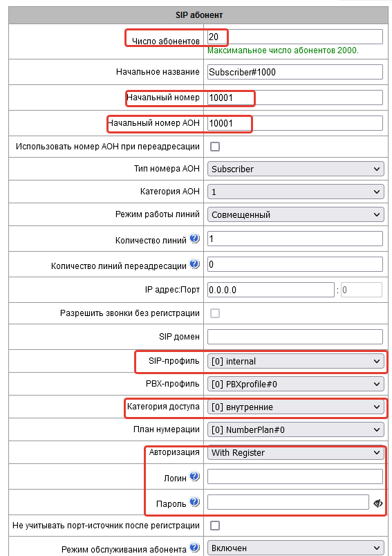Expand the Авторизация With Register dropdown
Viewport: 392px width, 556px height.
click(x=295, y=452)
